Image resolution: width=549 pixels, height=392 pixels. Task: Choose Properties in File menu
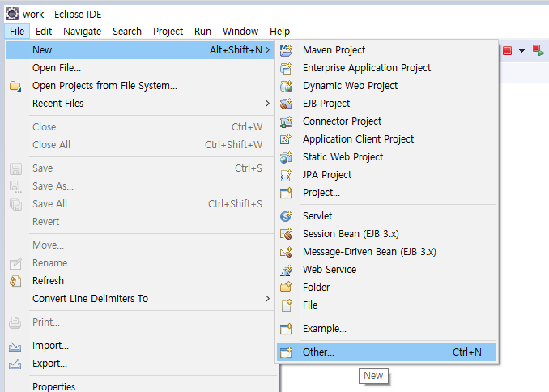tap(140, 386)
